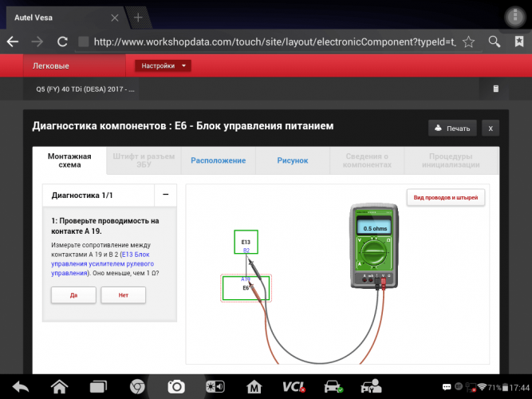
Task: Open recent apps icon
Action: [98, 387]
